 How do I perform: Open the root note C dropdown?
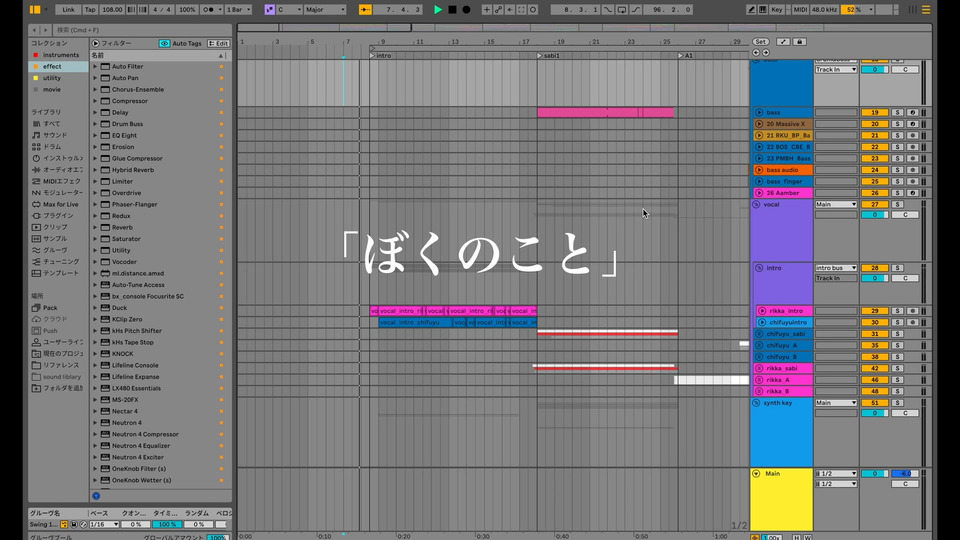coord(290,9)
